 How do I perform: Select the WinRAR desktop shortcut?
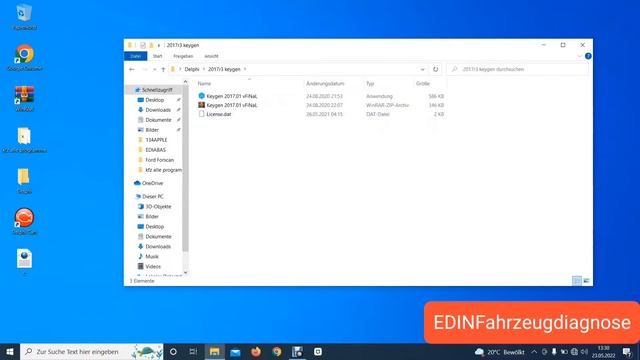pos(24,98)
